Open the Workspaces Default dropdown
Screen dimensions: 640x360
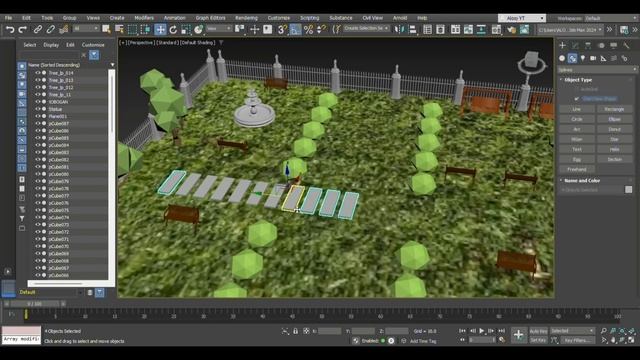click(611, 18)
